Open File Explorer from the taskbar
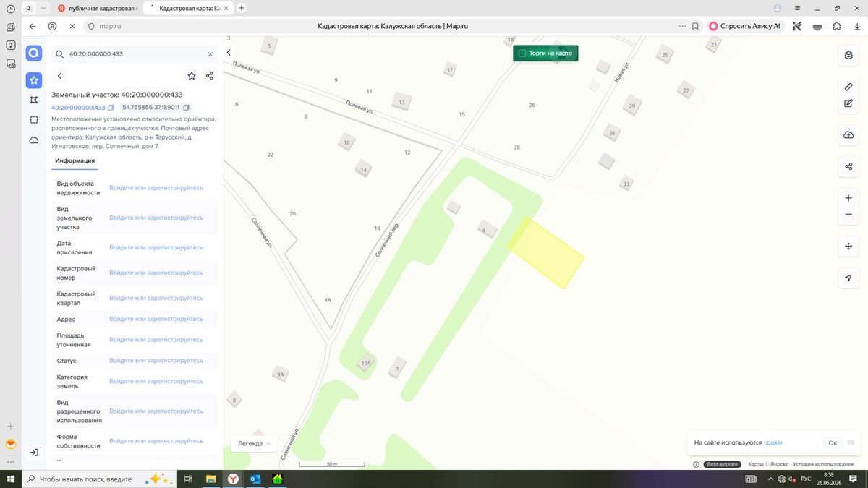The width and height of the screenshot is (868, 488). point(211,479)
